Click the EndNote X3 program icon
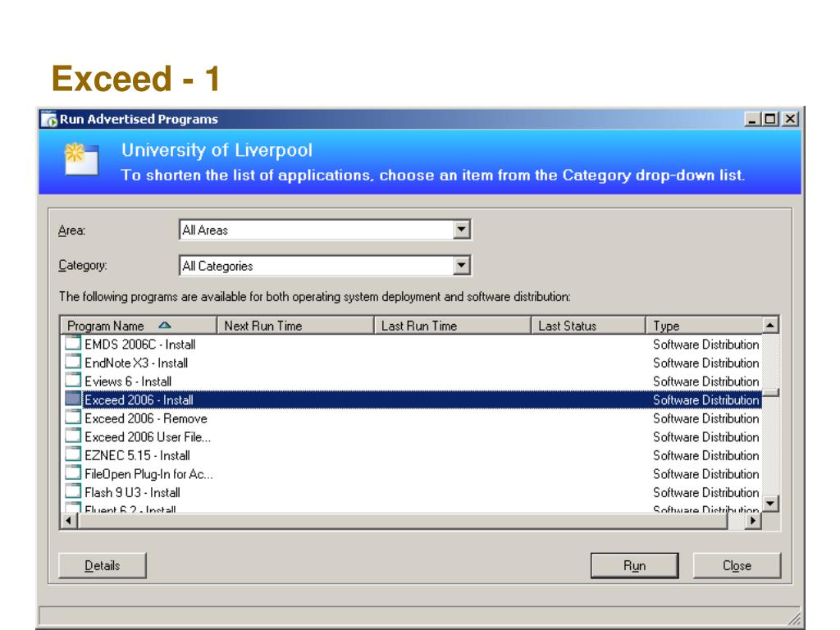Image resolution: width=840 pixels, height=630 pixels. pos(73,362)
